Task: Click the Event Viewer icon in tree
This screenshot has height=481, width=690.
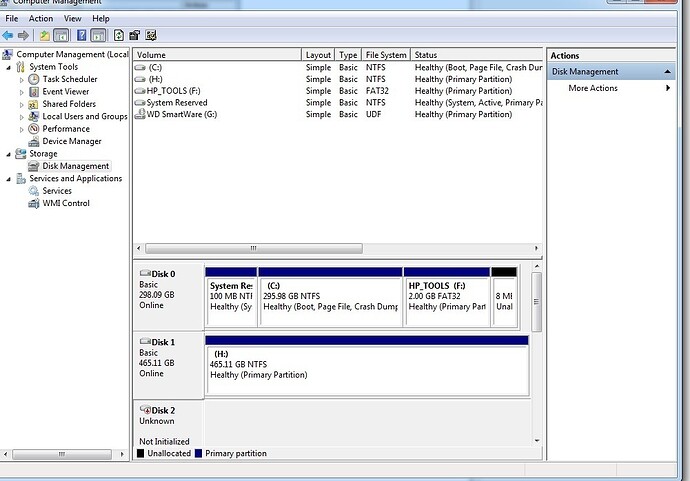Action: (x=34, y=92)
